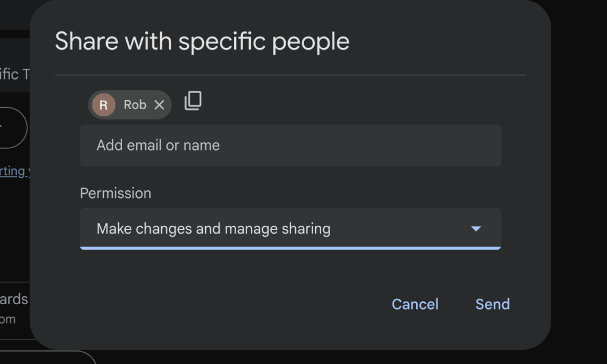Click blank area right of copy icon
607x364 pixels.
[356, 102]
